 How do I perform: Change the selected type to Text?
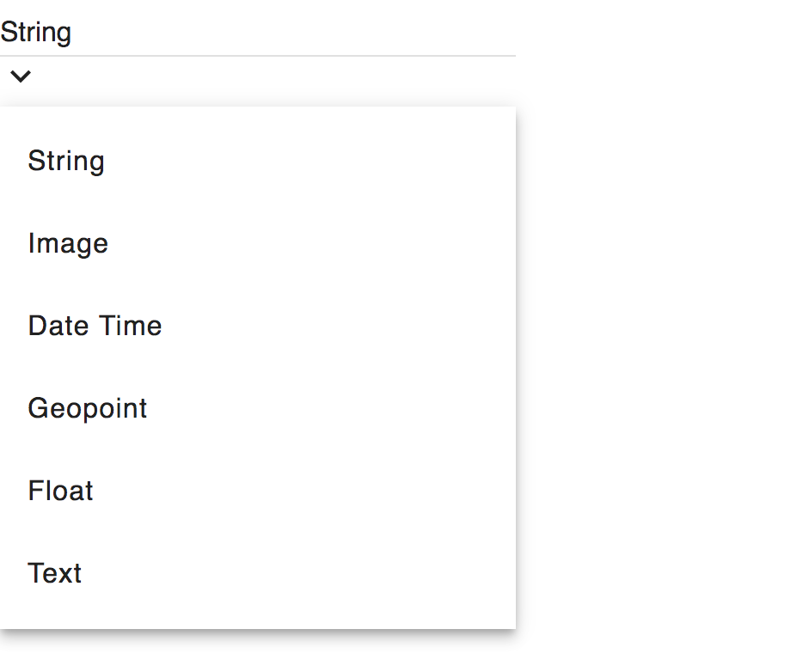[x=54, y=573]
